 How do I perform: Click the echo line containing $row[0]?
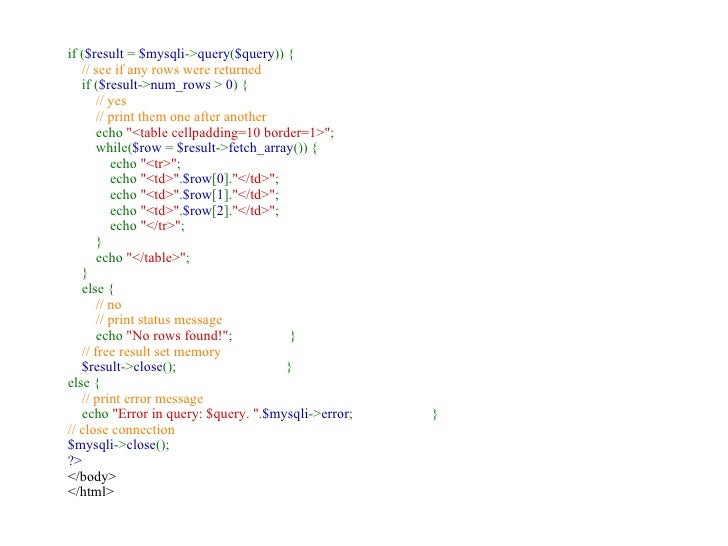pyautogui.click(x=194, y=179)
